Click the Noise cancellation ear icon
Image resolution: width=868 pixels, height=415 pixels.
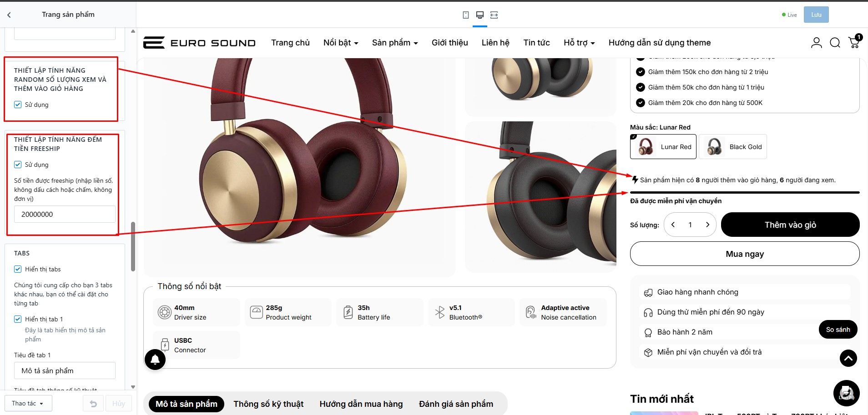click(x=531, y=312)
